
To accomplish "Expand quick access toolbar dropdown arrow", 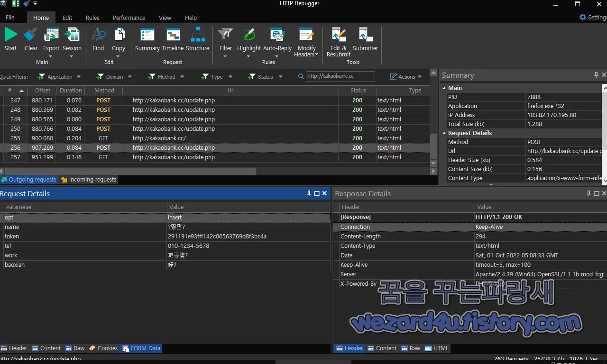I will pos(35,4).
